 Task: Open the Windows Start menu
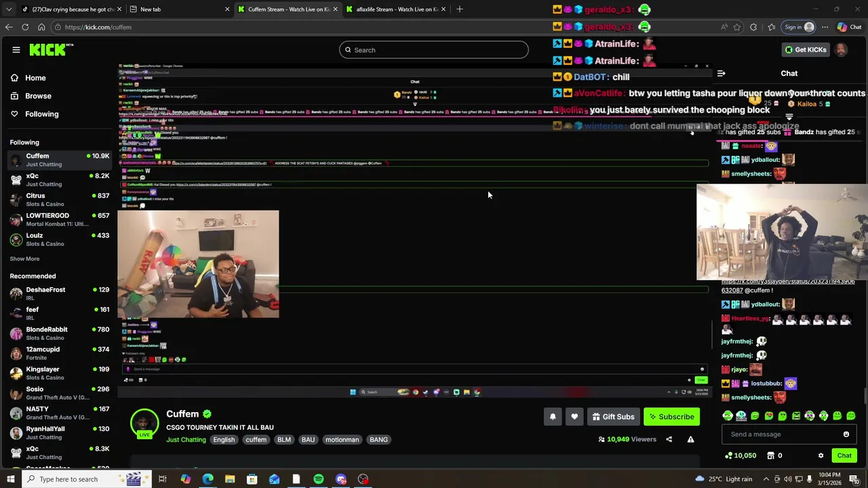click(12, 479)
